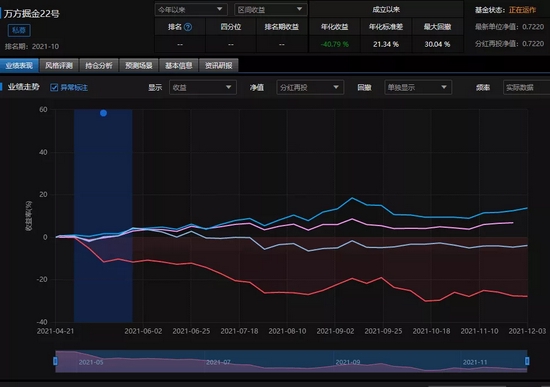
Task: Select the left handle of the time range slider
Action: 55,361
